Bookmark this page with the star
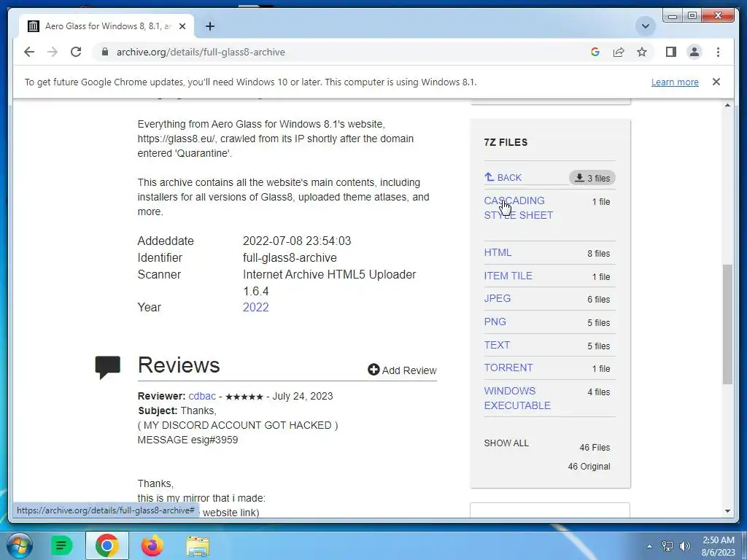Screen dimensions: 747x560 click(x=642, y=52)
